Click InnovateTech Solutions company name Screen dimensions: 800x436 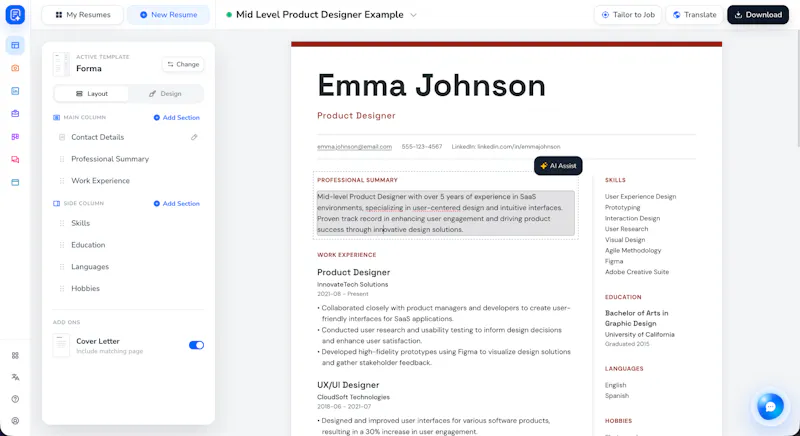tap(353, 285)
